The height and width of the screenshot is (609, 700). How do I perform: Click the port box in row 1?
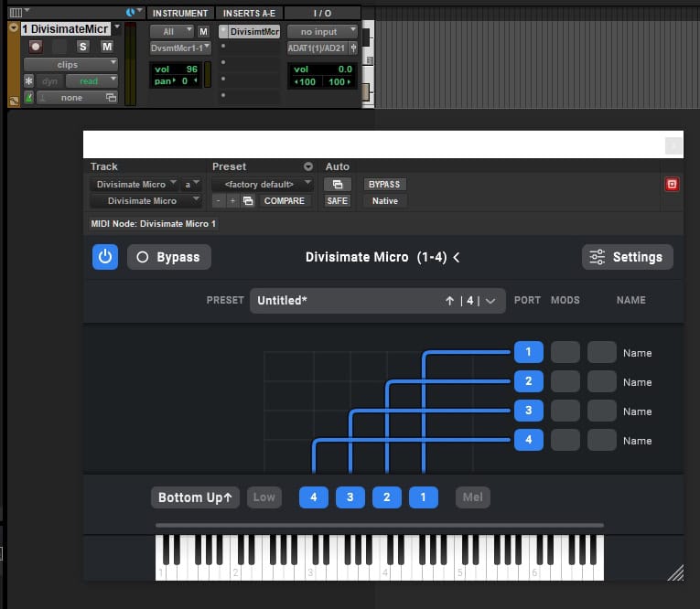565,352
